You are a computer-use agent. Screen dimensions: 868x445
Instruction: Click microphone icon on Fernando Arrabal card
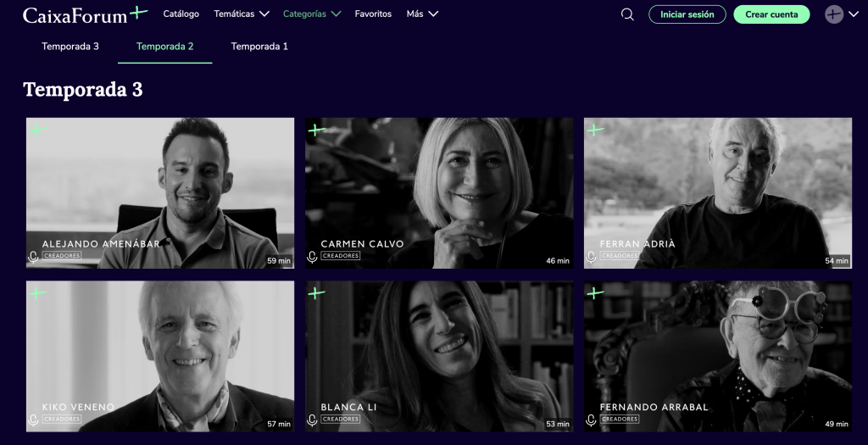(x=591, y=420)
